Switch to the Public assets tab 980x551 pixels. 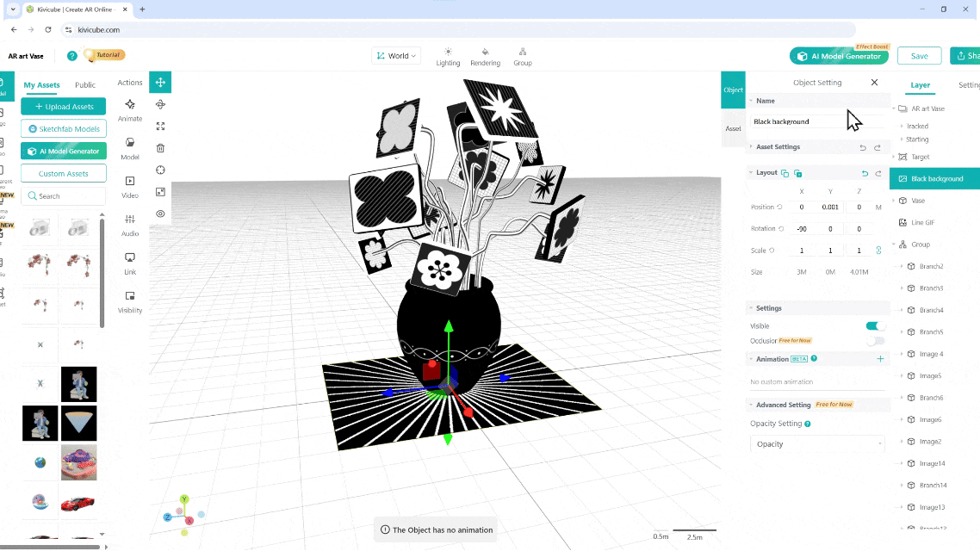pos(85,85)
